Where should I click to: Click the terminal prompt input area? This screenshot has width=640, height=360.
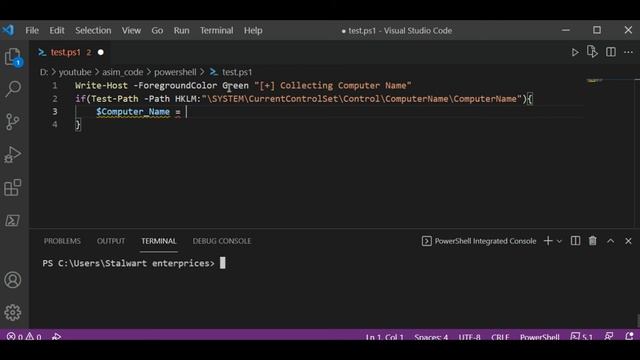tap(222, 263)
